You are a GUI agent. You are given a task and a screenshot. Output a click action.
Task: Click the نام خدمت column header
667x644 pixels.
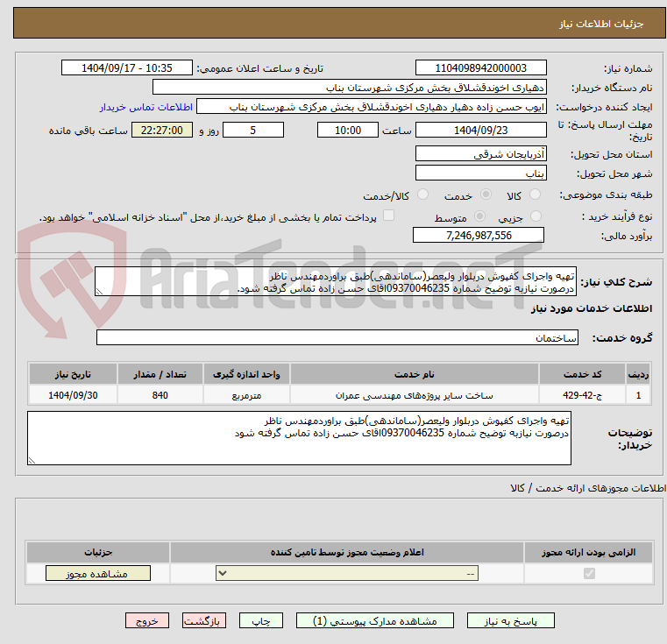415,374
